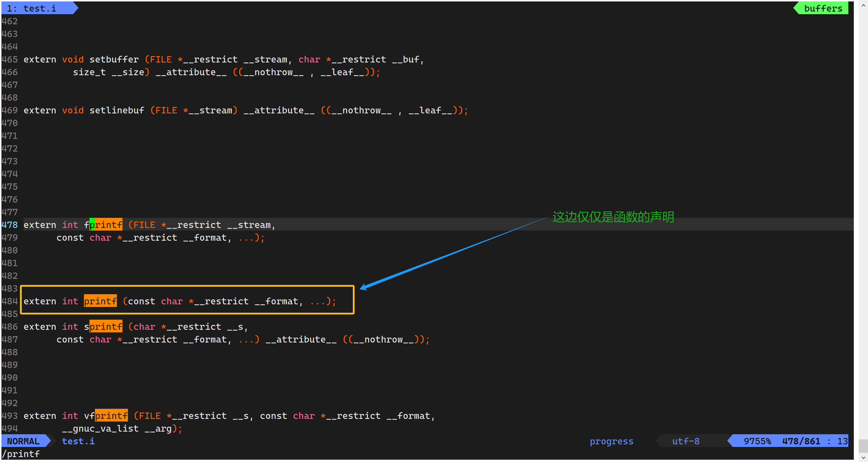868x462 pixels.
Task: Click the sprintf match on line 486
Action: (x=103, y=327)
